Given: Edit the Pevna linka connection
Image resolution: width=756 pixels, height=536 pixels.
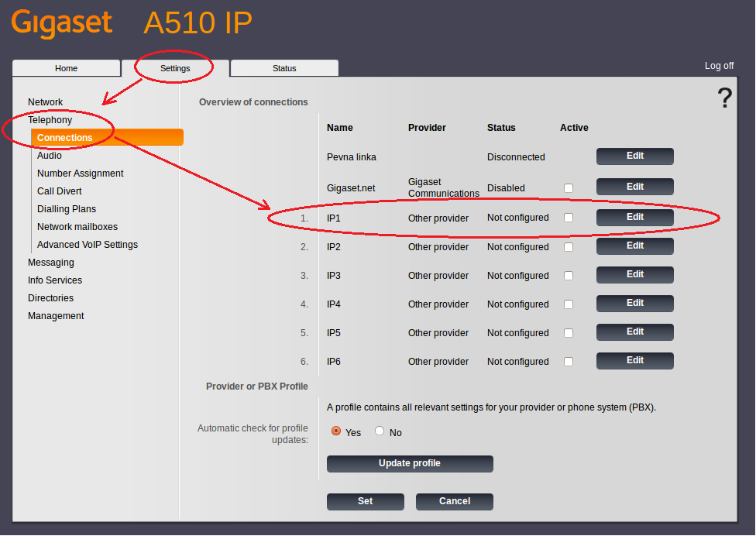Looking at the screenshot, I should click(634, 156).
